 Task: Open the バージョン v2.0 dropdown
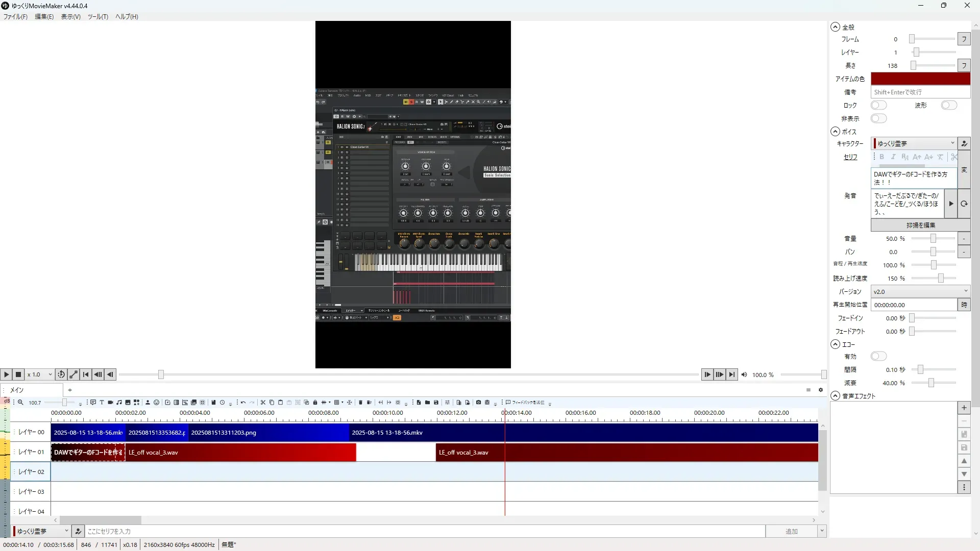click(920, 291)
